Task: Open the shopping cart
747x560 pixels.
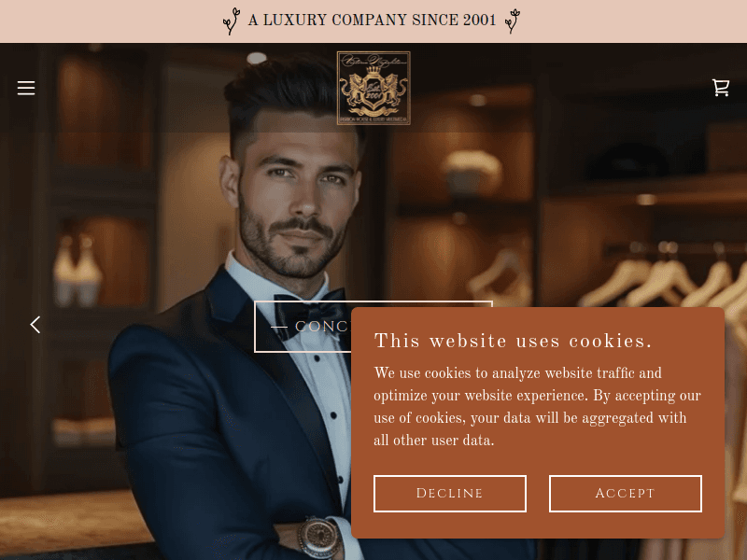Action: (x=720, y=88)
